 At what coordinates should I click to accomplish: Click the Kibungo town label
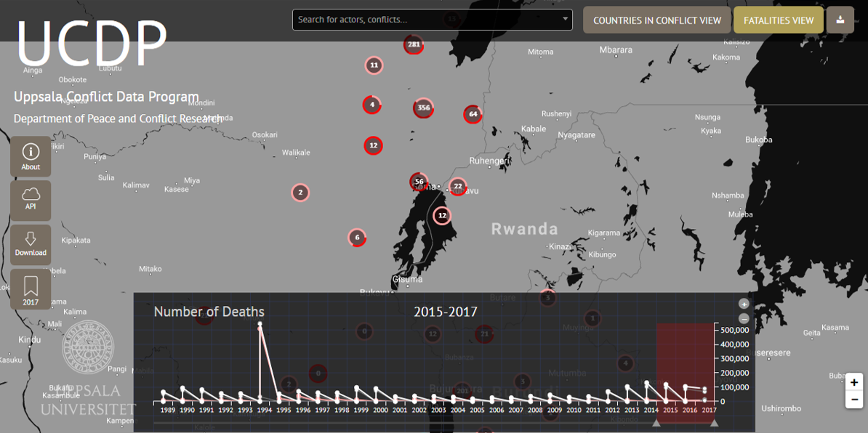(602, 255)
